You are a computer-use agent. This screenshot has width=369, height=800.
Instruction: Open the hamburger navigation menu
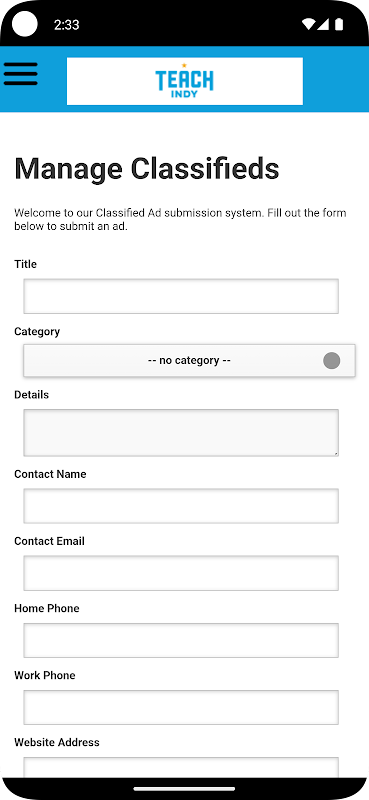tap(20, 74)
